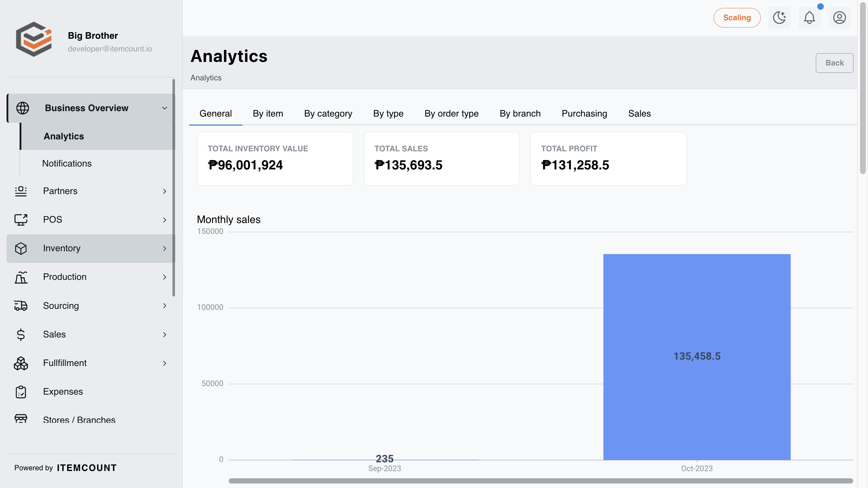Expand the POS chevron
The height and width of the screenshot is (488, 868).
pos(164,220)
